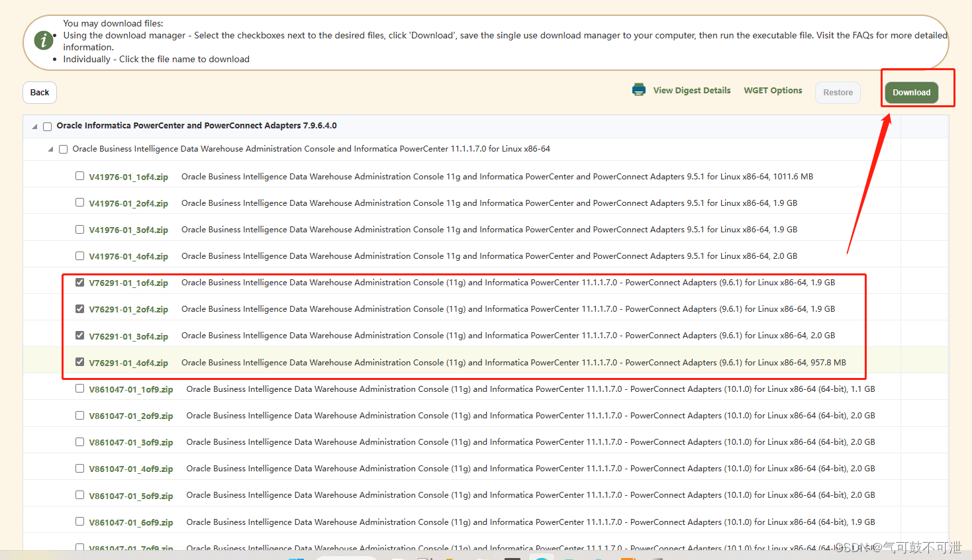Open the V41976-01_2of4.zip file link
This screenshot has width=972, height=560.
pos(128,204)
